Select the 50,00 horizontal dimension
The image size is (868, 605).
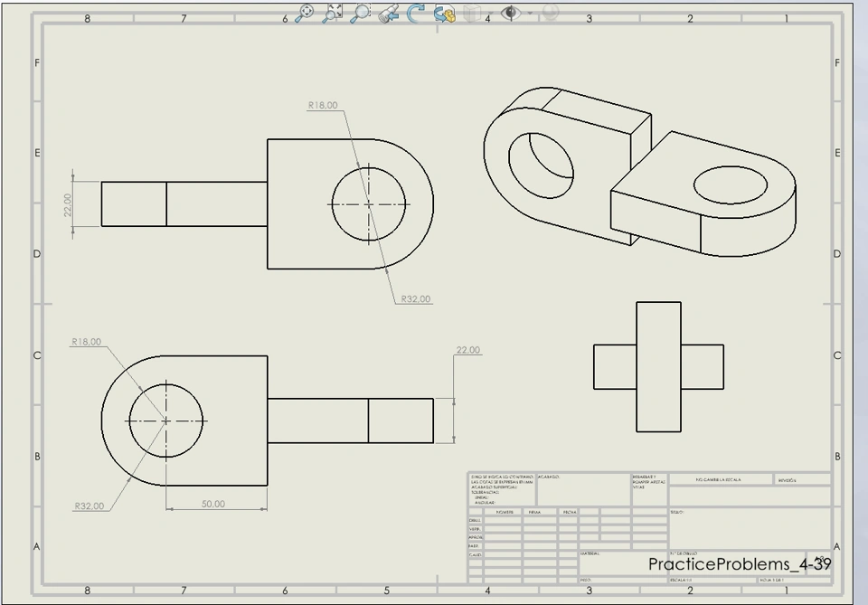213,504
